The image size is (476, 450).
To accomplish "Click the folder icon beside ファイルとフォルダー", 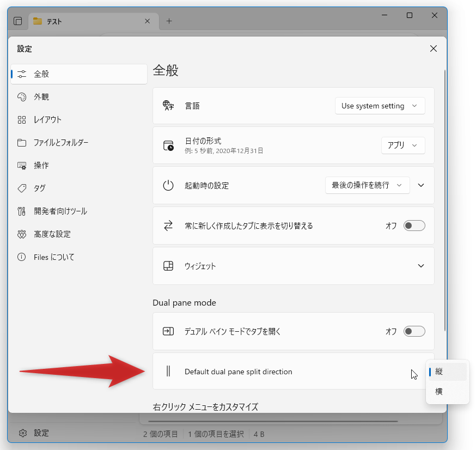I will [x=22, y=142].
